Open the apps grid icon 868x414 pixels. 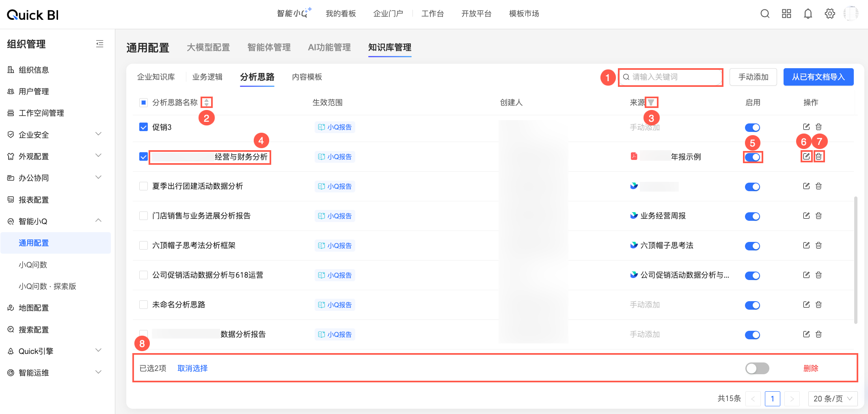click(x=786, y=14)
